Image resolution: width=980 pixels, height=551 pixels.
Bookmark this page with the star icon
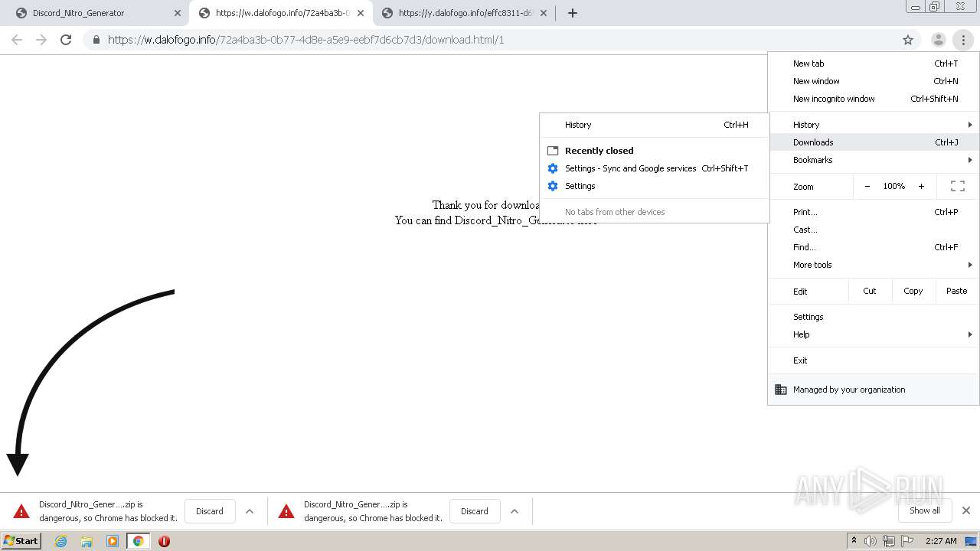(x=908, y=40)
